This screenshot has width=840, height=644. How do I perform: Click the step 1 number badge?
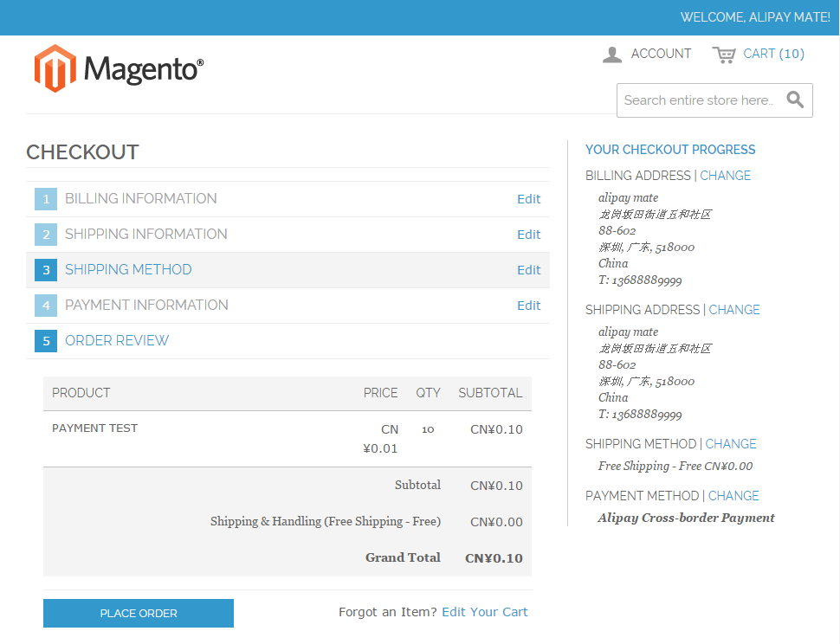click(x=45, y=198)
